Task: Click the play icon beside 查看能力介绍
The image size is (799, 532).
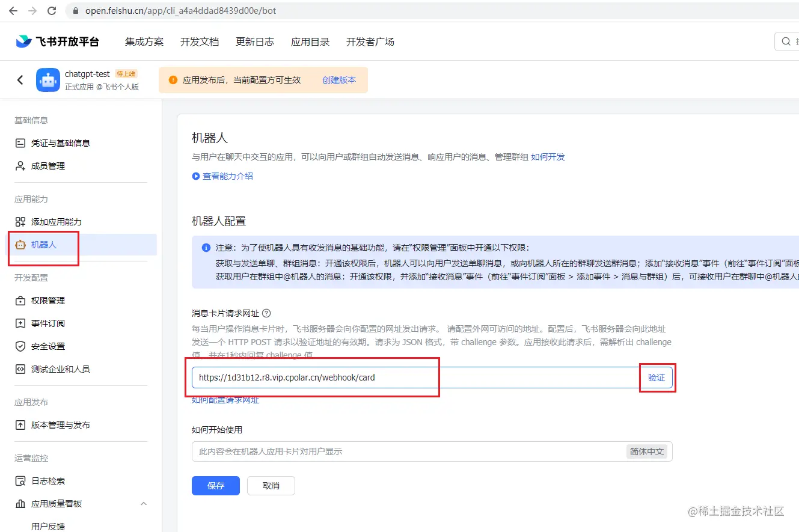Action: (x=195, y=176)
